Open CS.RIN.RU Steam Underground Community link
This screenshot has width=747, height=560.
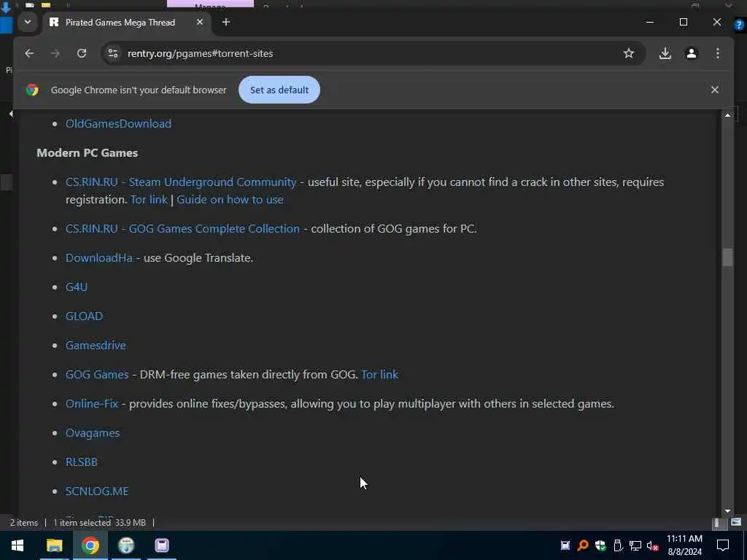[x=181, y=182]
